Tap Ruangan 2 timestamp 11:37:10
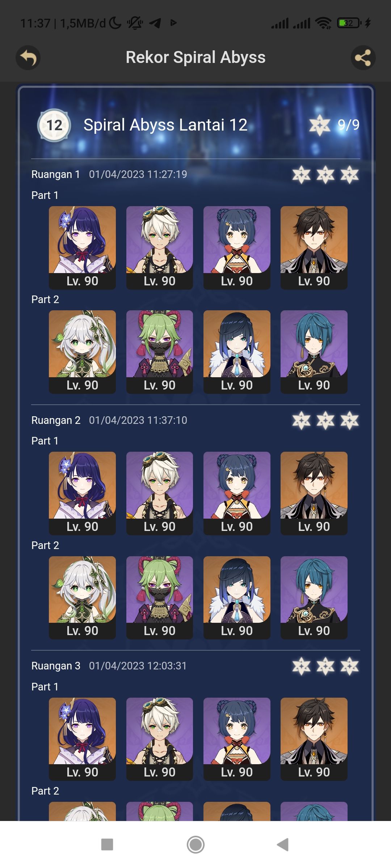Image resolution: width=391 pixels, height=868 pixels. pyautogui.click(x=138, y=420)
